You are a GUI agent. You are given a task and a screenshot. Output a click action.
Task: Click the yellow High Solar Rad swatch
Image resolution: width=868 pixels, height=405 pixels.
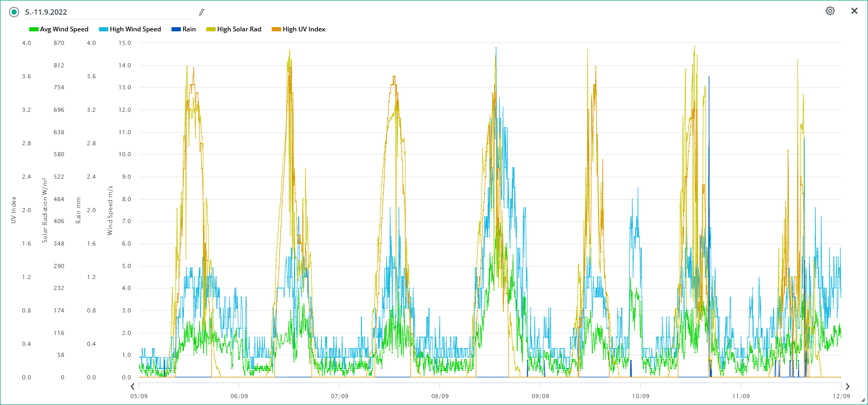tap(211, 29)
